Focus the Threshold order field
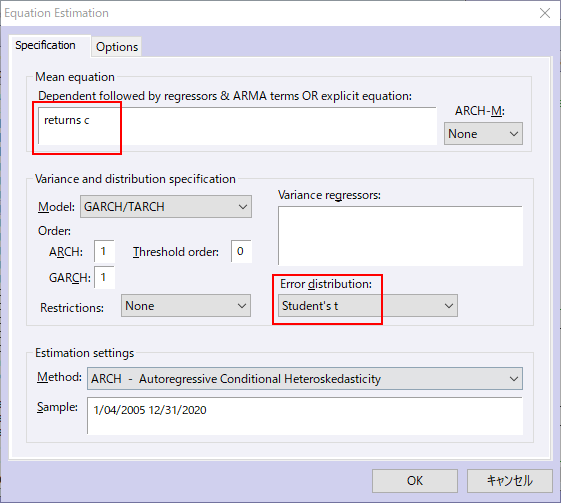This screenshot has width=561, height=503. pyautogui.click(x=241, y=252)
